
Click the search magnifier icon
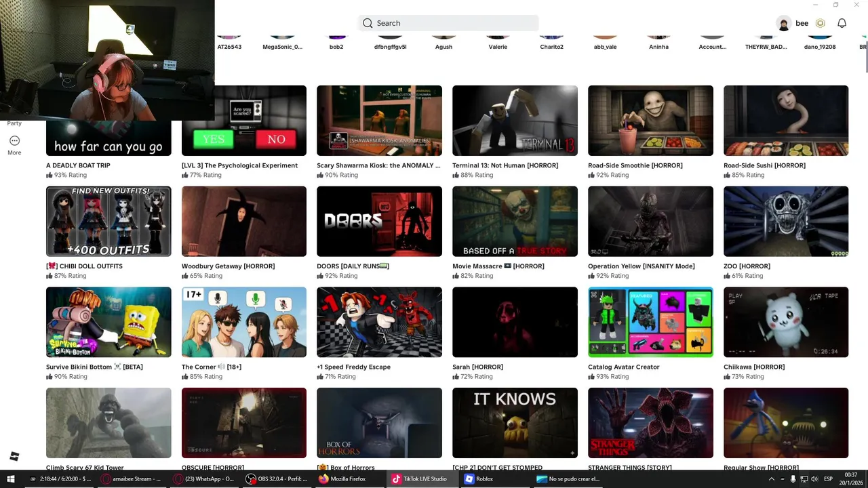368,23
